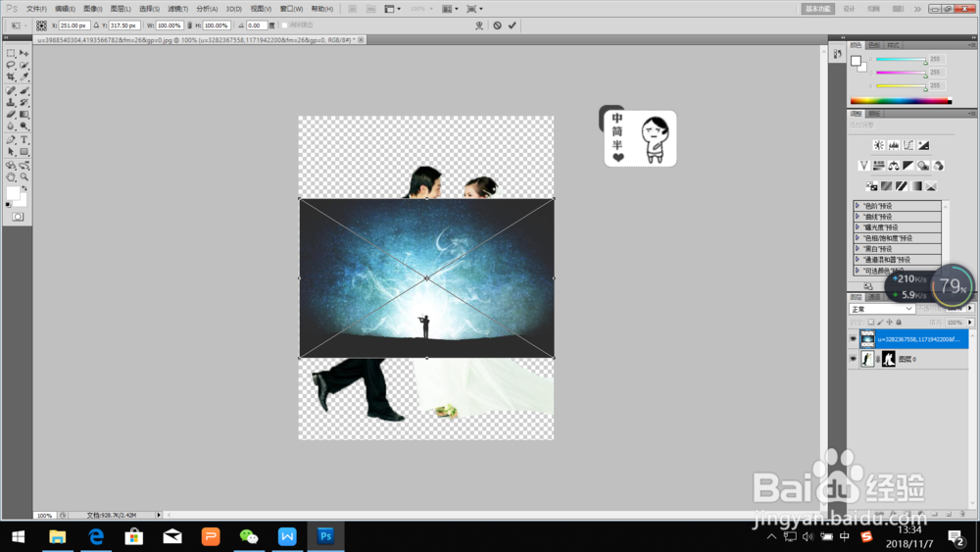The image size is (980, 552).
Task: Open the 编辑(E) menu
Action: [x=65, y=9]
